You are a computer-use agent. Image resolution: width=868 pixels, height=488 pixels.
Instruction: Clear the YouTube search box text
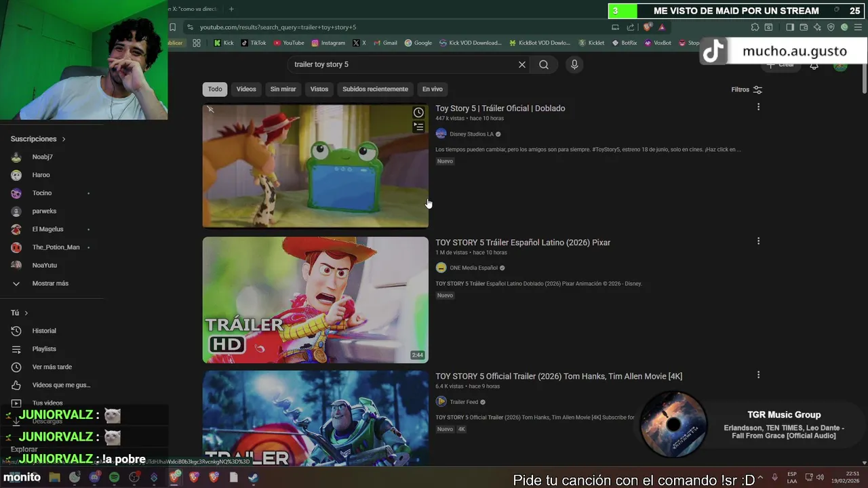[x=522, y=64]
